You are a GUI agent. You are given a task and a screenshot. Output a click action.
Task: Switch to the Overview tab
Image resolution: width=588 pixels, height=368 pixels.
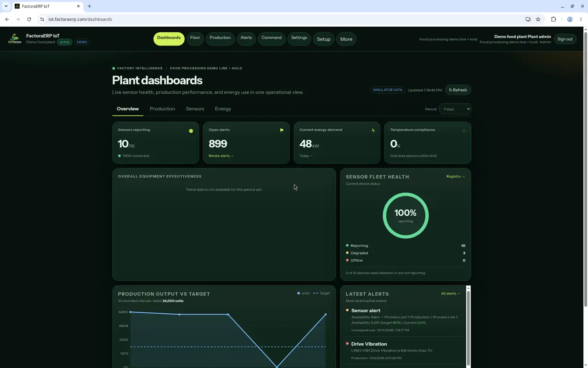point(128,109)
